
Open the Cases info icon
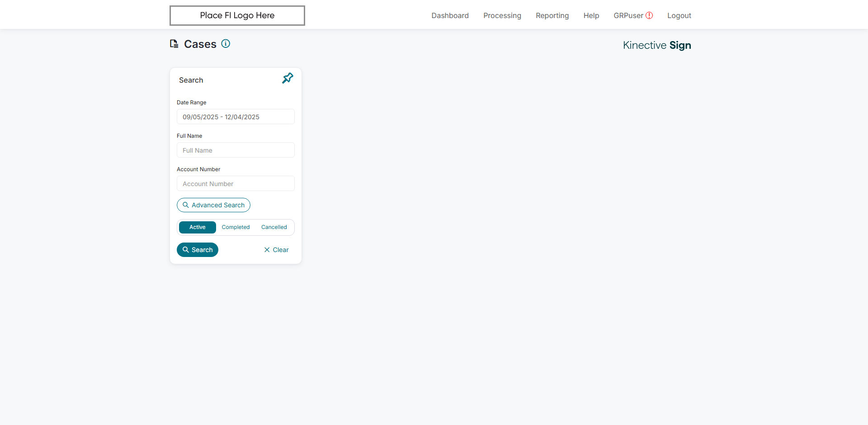226,44
